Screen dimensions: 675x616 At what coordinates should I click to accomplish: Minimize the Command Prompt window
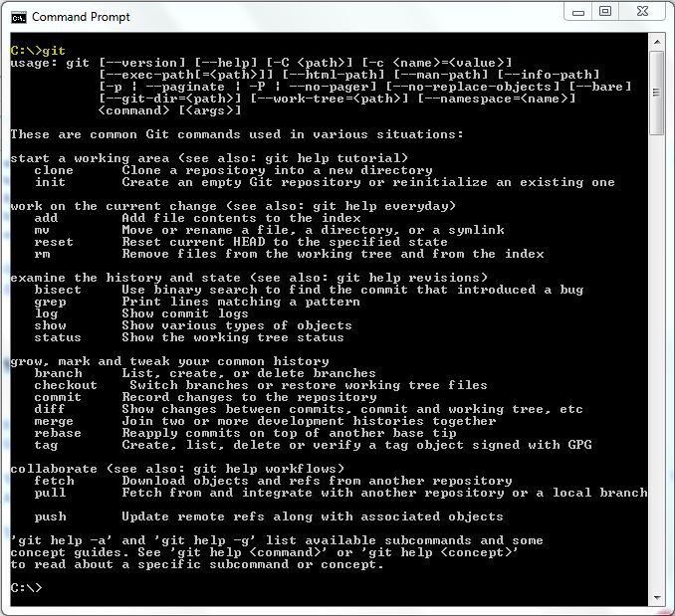coord(578,12)
